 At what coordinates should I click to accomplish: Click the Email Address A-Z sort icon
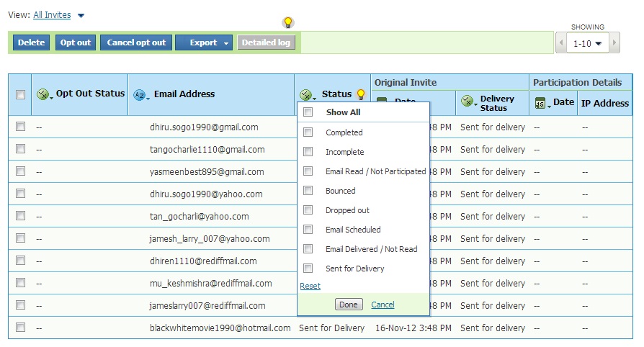[141, 94]
